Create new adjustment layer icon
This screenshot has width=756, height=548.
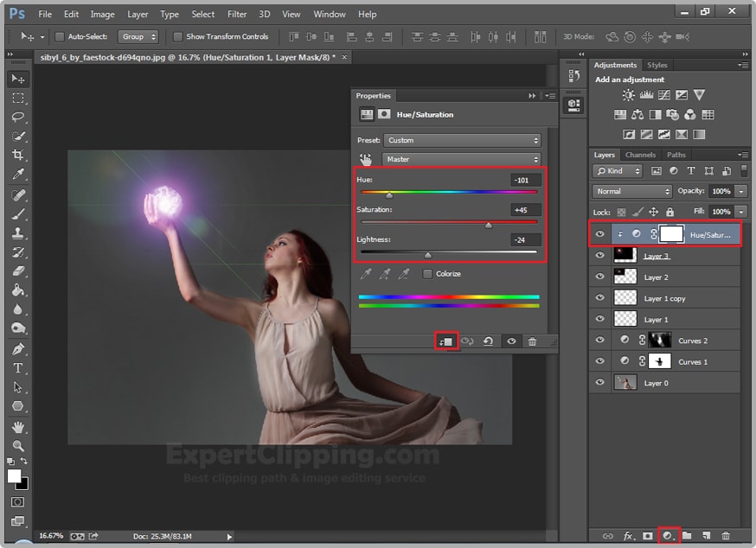tap(667, 536)
